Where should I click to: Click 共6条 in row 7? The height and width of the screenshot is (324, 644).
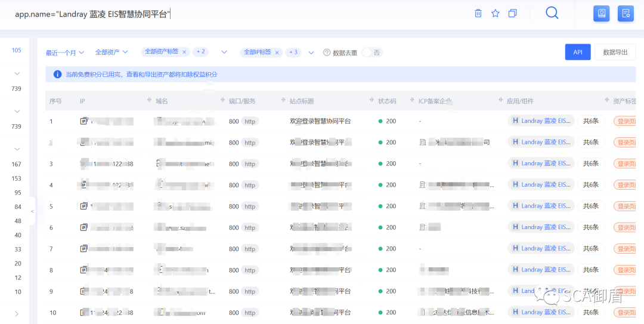(x=591, y=248)
